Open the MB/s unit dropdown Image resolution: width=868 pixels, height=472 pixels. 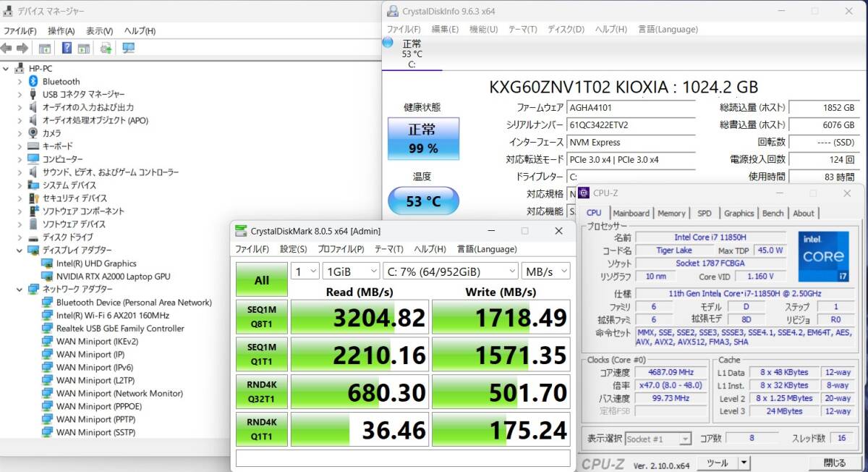coord(546,271)
